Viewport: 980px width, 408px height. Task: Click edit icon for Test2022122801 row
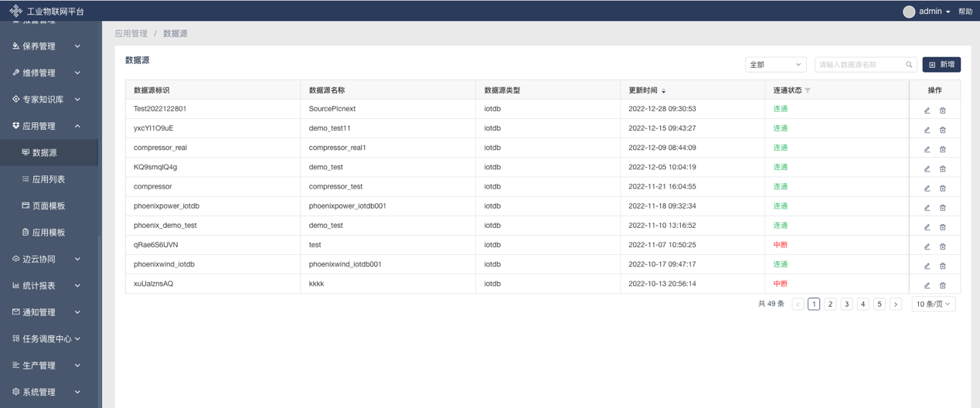(927, 110)
